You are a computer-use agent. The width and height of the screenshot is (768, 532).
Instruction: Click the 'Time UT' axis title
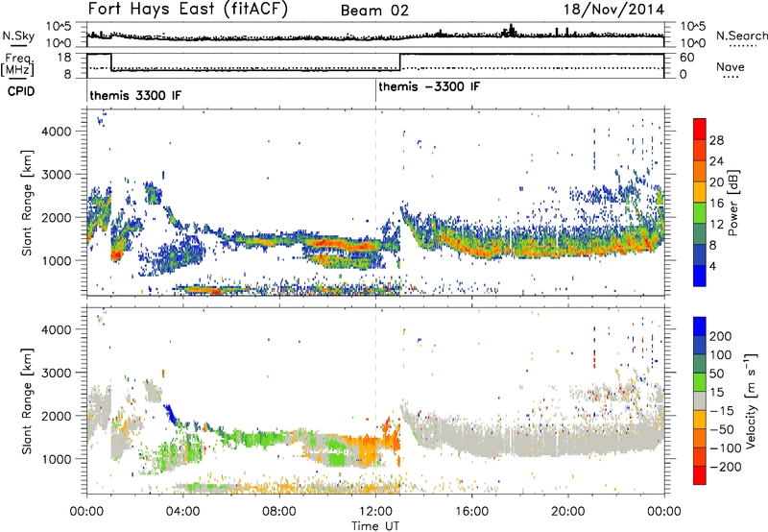375,525
